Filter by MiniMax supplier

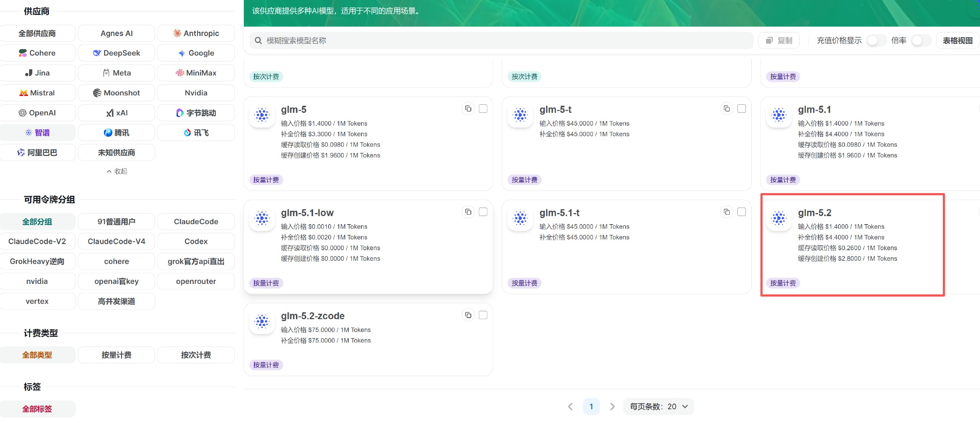pyautogui.click(x=196, y=73)
